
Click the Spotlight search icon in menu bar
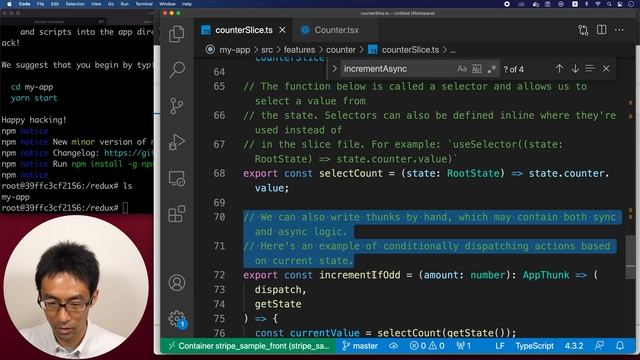[609, 4]
